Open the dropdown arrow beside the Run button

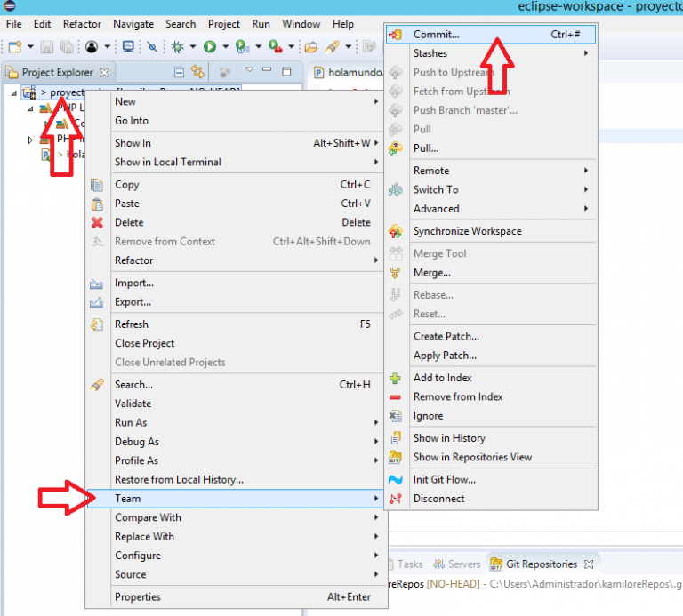[225, 46]
